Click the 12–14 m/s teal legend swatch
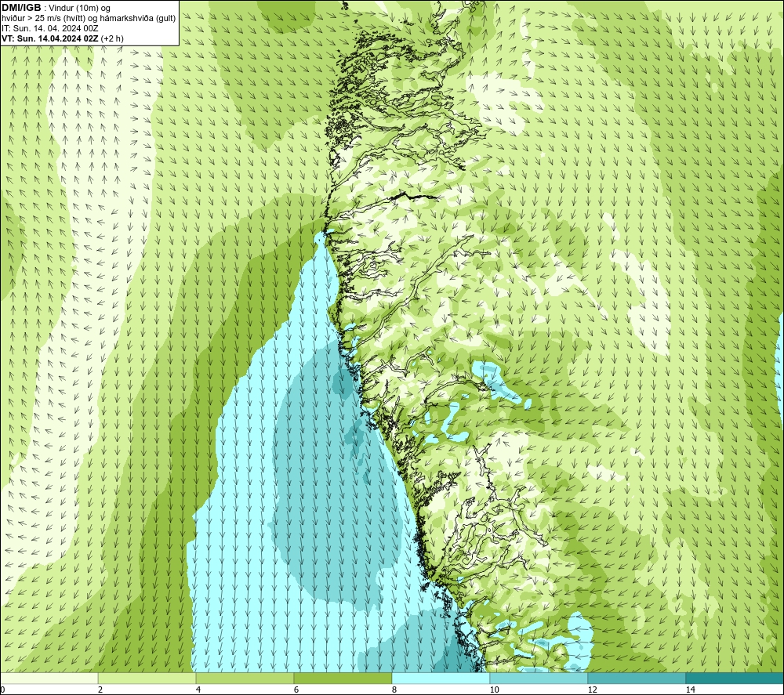Viewport: 784px width, 695px height. [x=637, y=679]
